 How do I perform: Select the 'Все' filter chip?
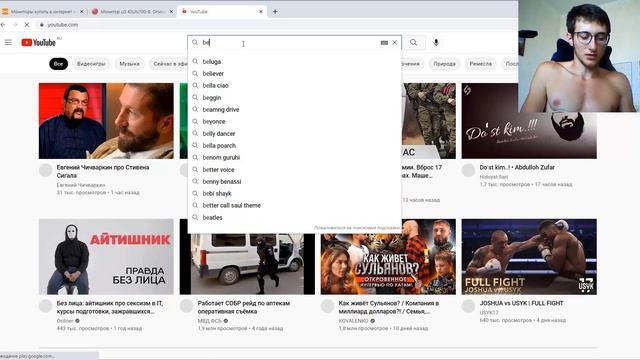coord(59,64)
